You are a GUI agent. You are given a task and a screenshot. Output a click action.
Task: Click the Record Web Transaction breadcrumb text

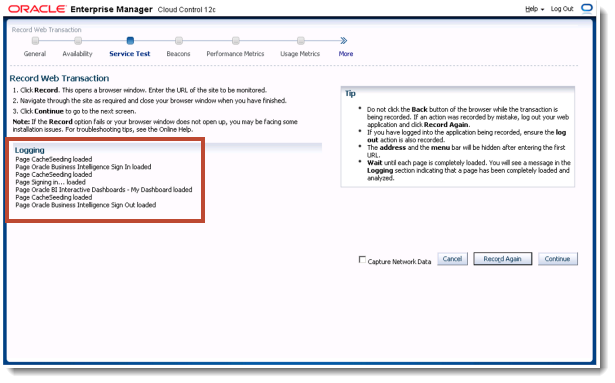click(46, 30)
